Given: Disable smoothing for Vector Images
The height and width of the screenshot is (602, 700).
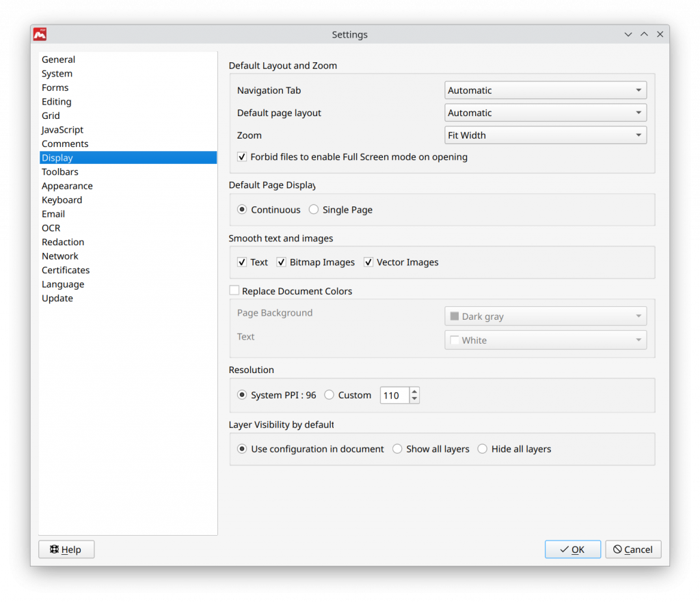Looking at the screenshot, I should 368,262.
